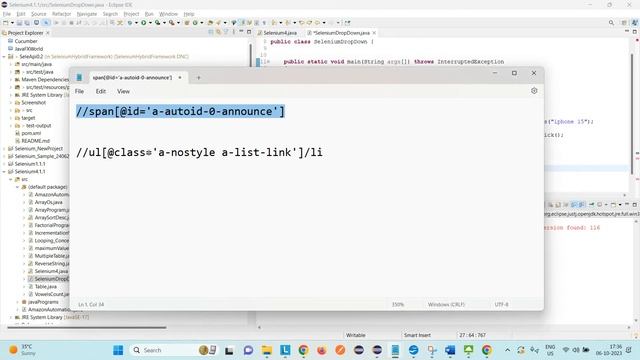Collapse the (default package) node

(18, 187)
